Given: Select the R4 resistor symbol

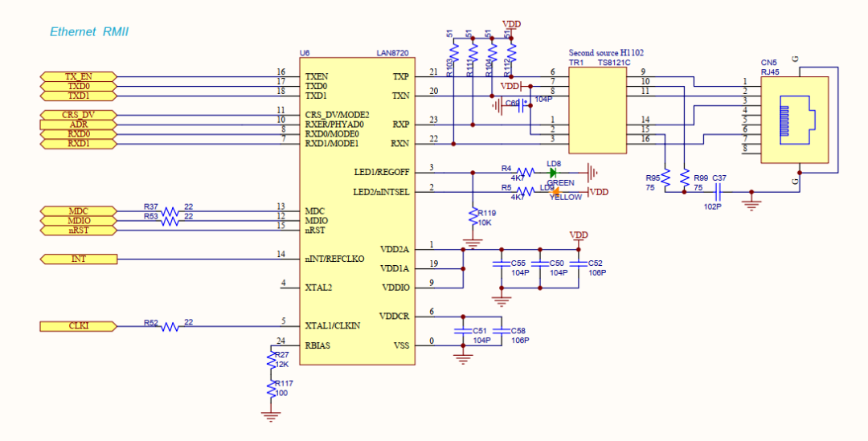Looking at the screenshot, I should (525, 173).
